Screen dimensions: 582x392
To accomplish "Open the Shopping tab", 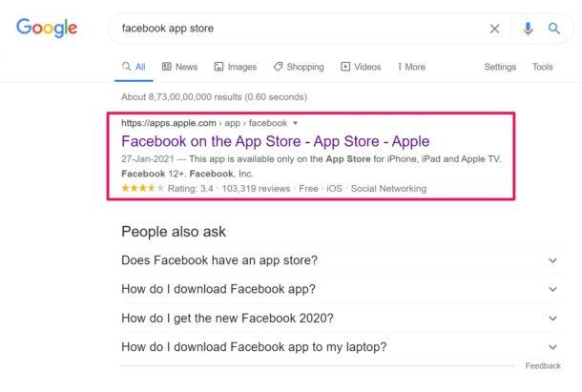I will 299,67.
